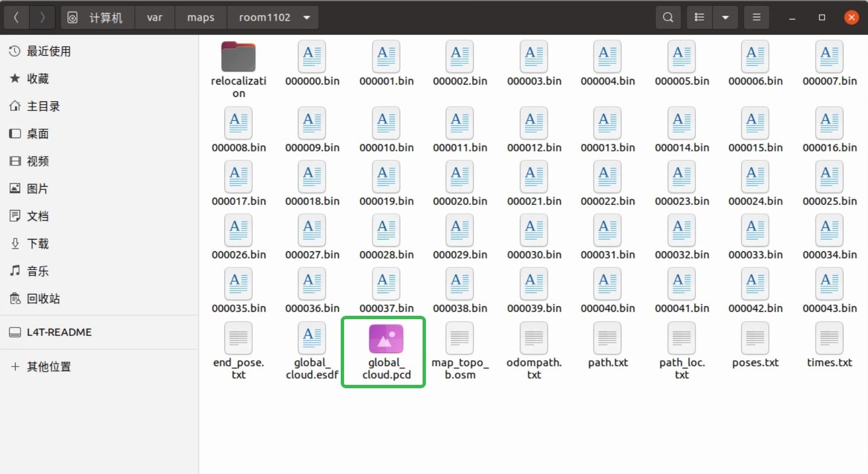This screenshot has height=474, width=868.
Task: Go back with left arrow button
Action: coord(17,17)
